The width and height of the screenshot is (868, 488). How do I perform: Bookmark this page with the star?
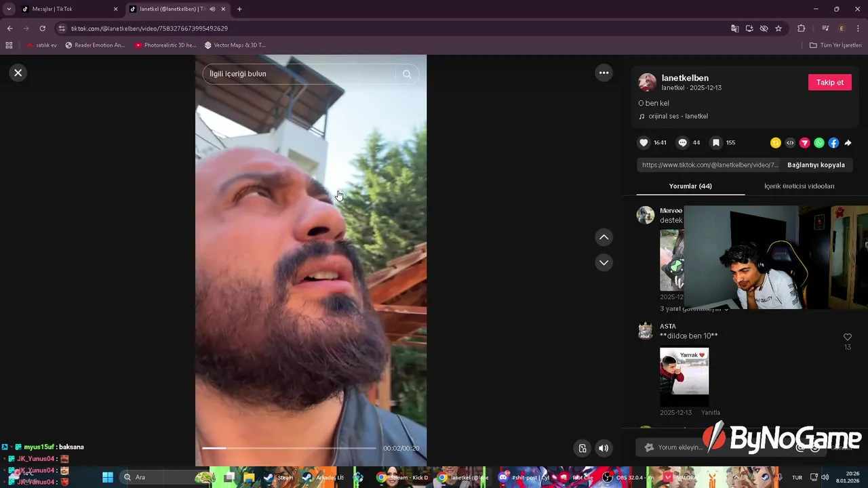click(778, 28)
